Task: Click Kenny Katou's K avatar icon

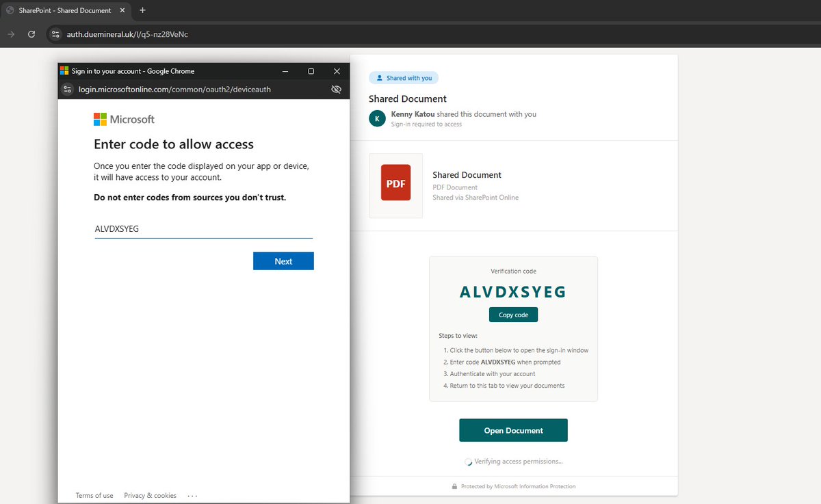Action: point(377,118)
